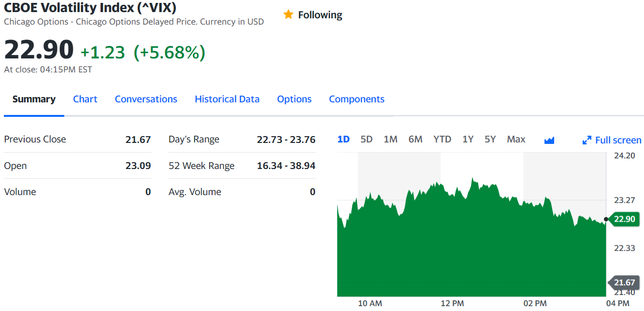Click the (+5.68%) percent change
Viewport: 644px width, 311px height.
tap(169, 53)
